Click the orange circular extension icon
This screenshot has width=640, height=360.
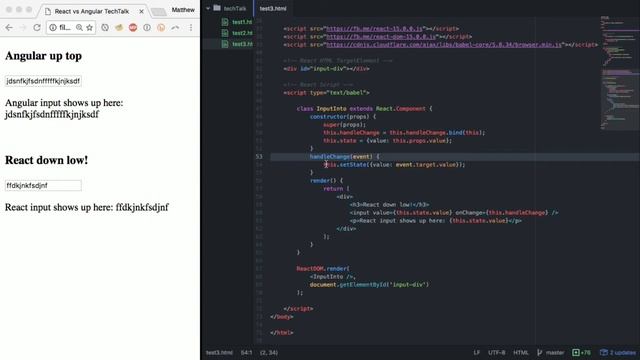point(161,27)
